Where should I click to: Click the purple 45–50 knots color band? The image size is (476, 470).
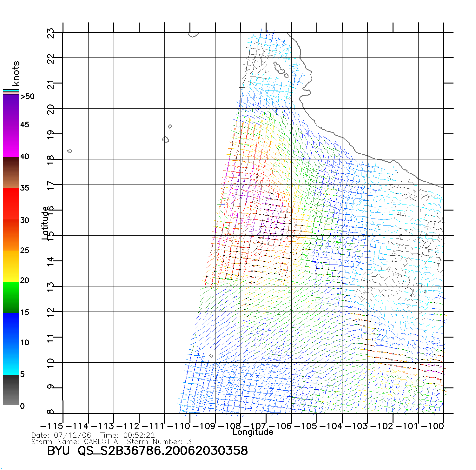(11, 110)
